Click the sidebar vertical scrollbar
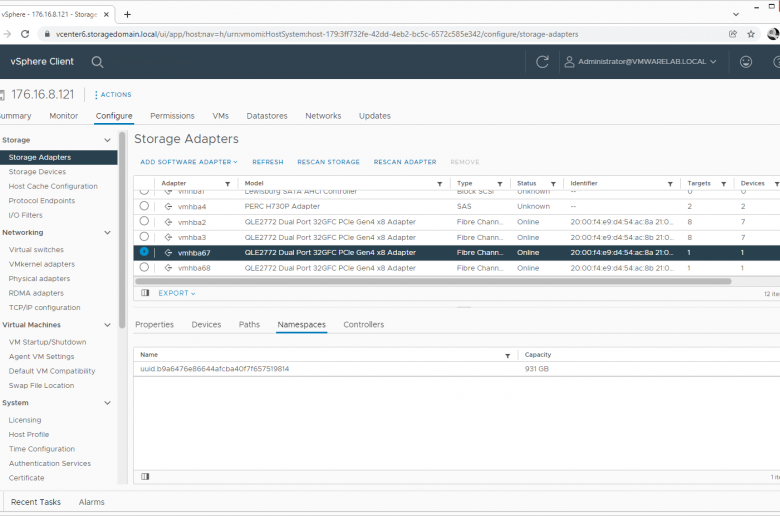780x516 pixels. pyautogui.click(x=122, y=229)
